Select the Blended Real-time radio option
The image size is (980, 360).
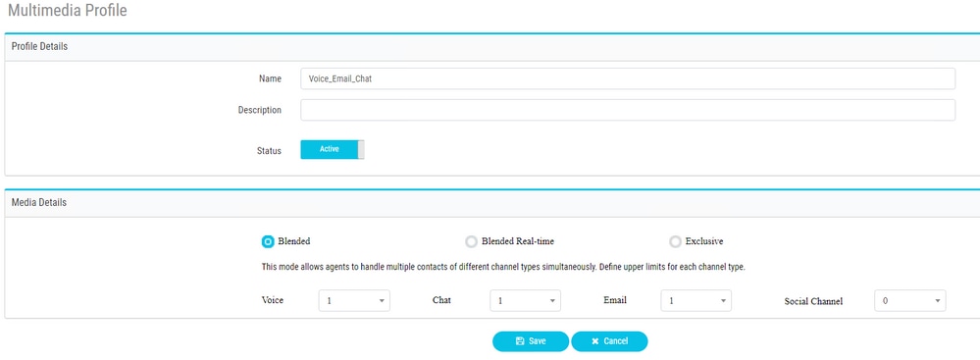471,242
